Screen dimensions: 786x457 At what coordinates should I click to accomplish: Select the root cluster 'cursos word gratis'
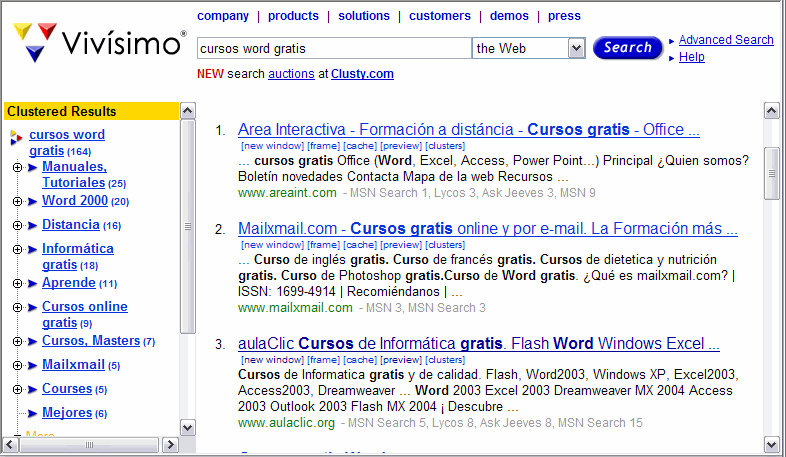(x=67, y=142)
